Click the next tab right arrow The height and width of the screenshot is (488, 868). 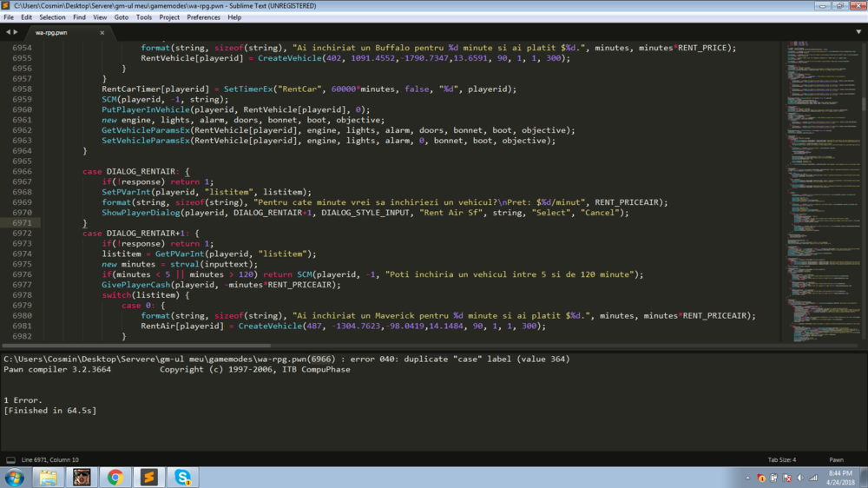16,32
